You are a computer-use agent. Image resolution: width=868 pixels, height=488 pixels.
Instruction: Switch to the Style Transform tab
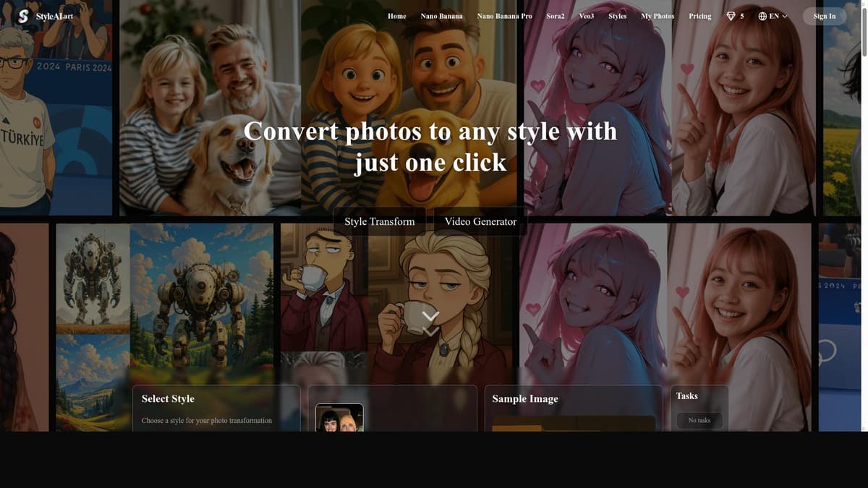click(x=379, y=221)
